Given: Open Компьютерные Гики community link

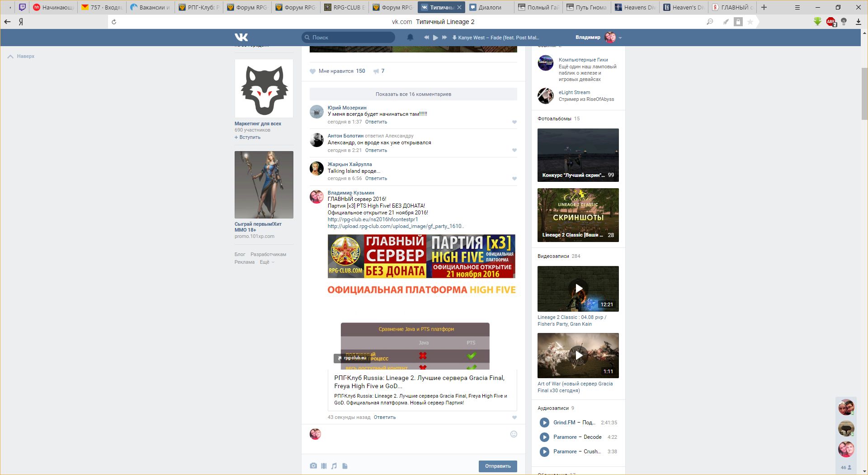Looking at the screenshot, I should (583, 60).
